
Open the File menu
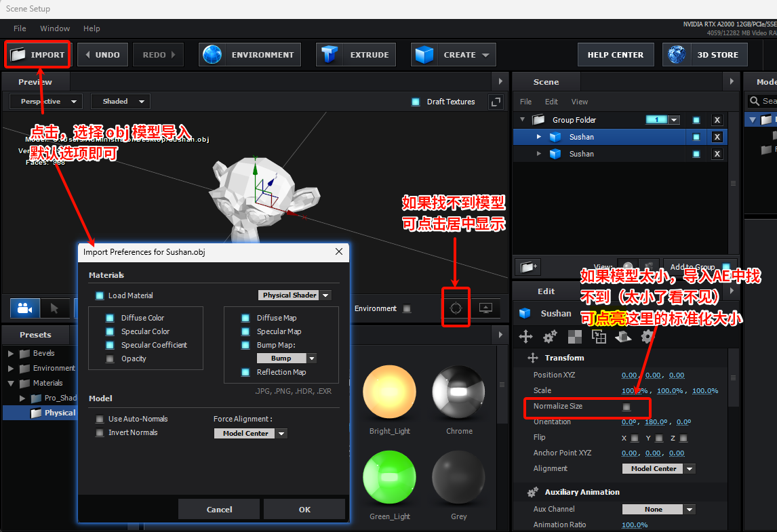[x=20, y=28]
